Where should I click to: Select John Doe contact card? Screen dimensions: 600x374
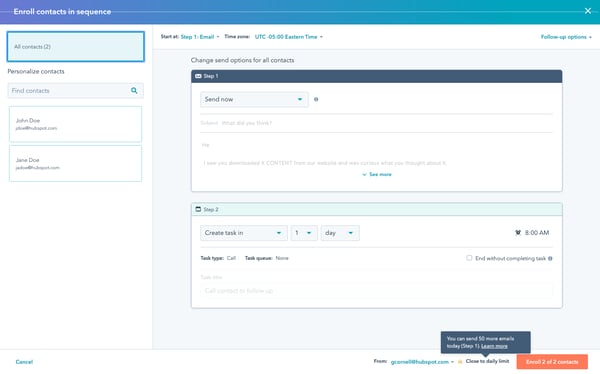click(75, 124)
